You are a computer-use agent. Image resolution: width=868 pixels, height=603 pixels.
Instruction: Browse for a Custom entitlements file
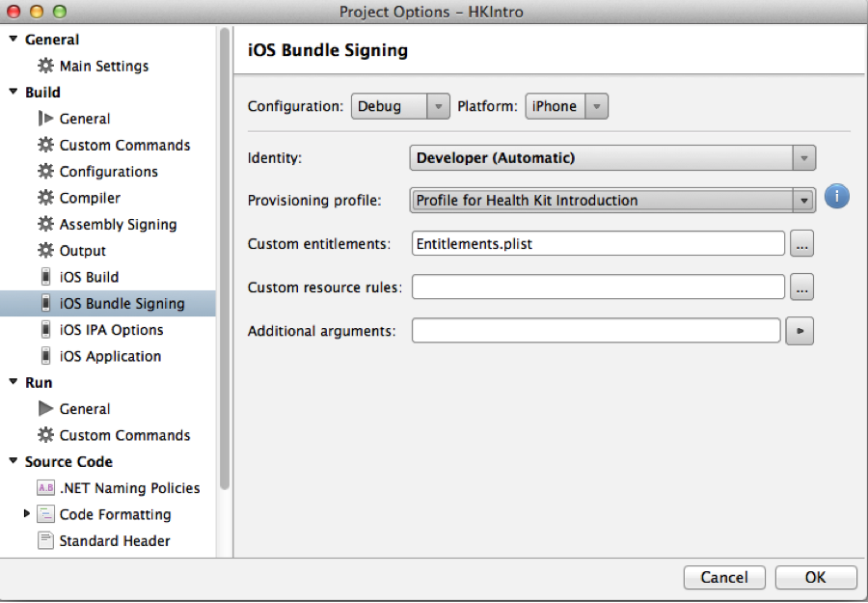pyautogui.click(x=801, y=244)
